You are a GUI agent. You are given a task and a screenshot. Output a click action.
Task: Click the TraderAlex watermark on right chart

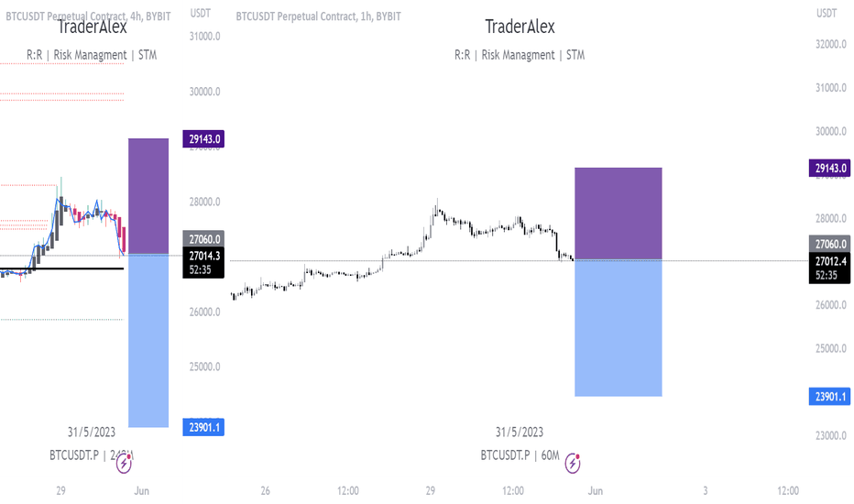pos(520,27)
